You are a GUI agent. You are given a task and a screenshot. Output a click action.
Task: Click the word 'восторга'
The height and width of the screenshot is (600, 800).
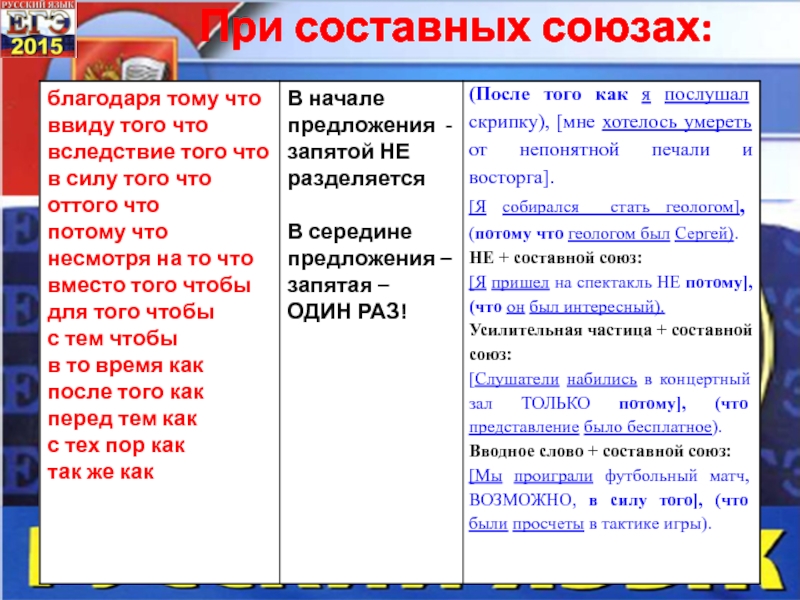click(506, 178)
